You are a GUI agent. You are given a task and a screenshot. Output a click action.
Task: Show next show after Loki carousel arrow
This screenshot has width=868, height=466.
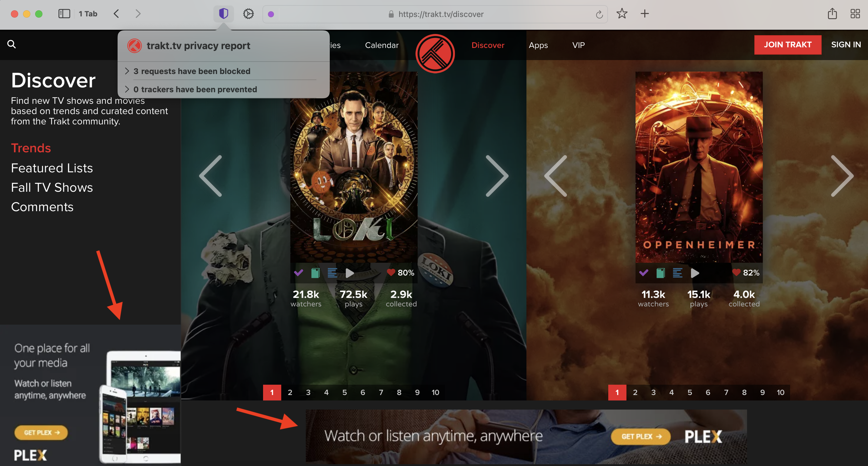pyautogui.click(x=497, y=176)
